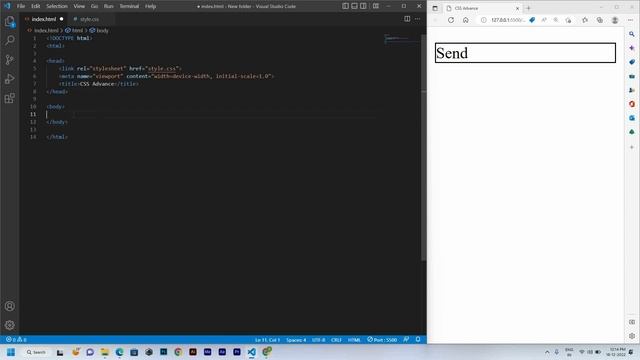
Task: Click the Ln 11, Col 1 status entry
Action: 267,340
